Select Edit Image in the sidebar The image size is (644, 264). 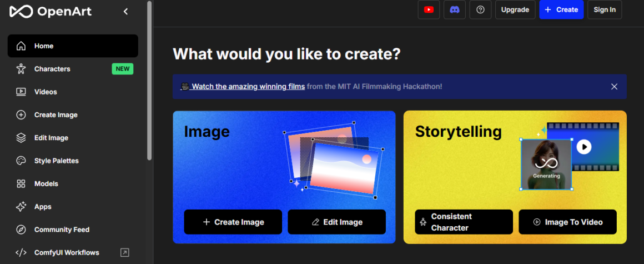pyautogui.click(x=73, y=138)
